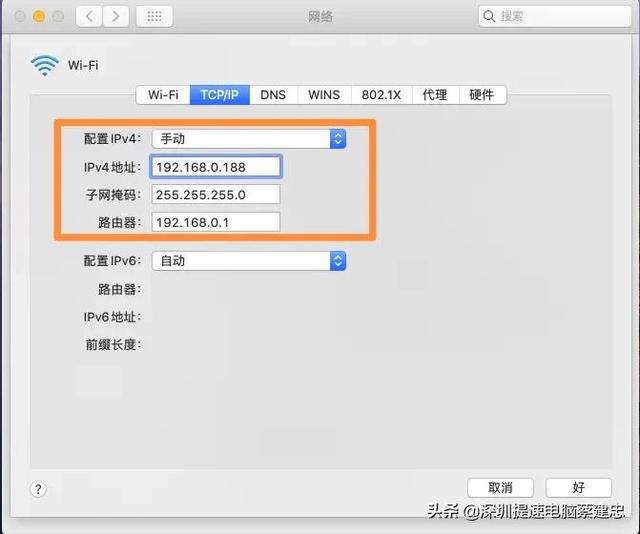This screenshot has width=640, height=534.
Task: Click the 配置IPv6 label
Action: (112, 260)
